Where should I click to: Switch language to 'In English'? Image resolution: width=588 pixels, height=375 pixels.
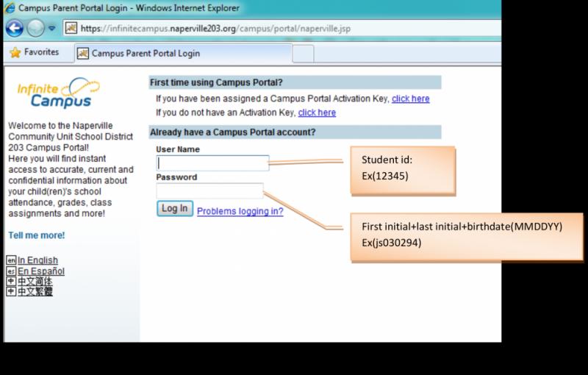coord(37,260)
